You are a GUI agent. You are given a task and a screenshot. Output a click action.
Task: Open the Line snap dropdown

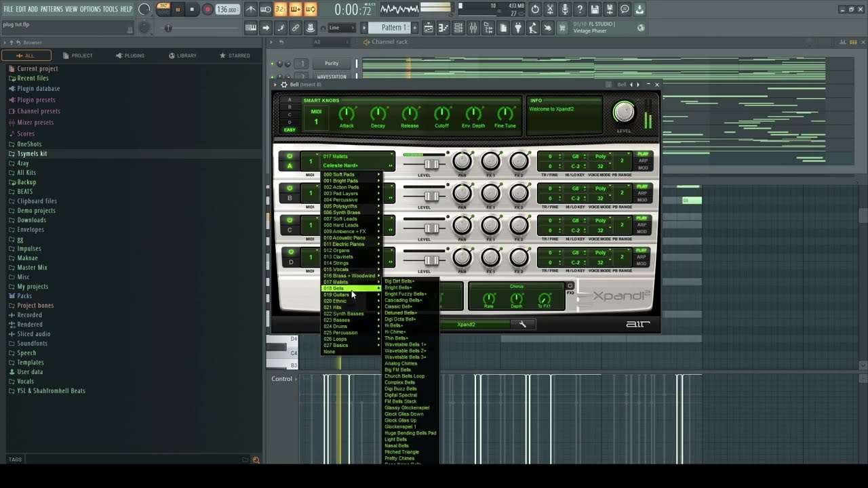coord(341,28)
